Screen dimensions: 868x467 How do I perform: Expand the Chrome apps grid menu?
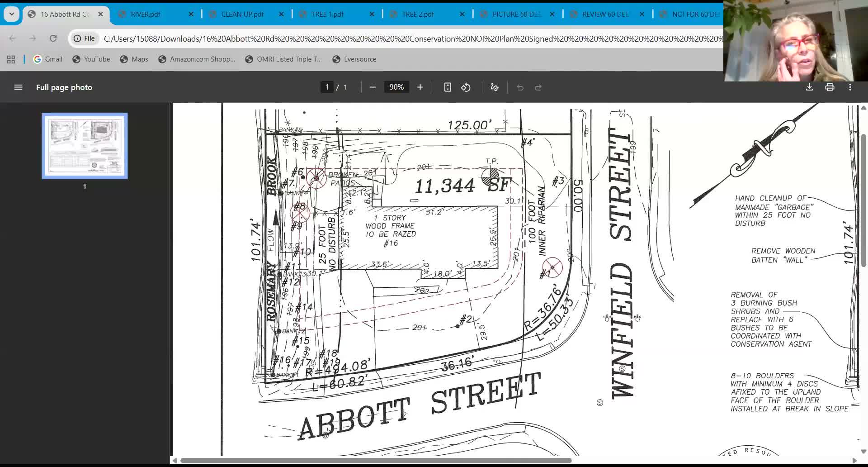(x=11, y=59)
